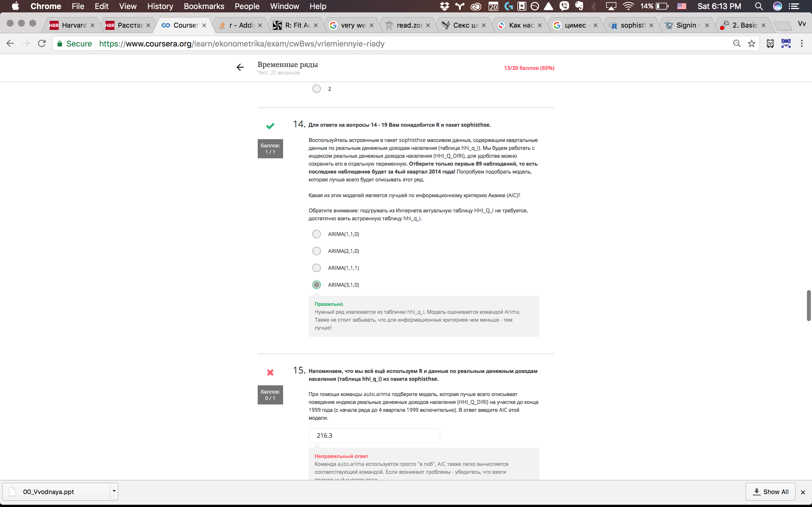Viewport: 812px width, 507px height.
Task: Click the page vertical scrollbar thumb
Action: (809, 306)
